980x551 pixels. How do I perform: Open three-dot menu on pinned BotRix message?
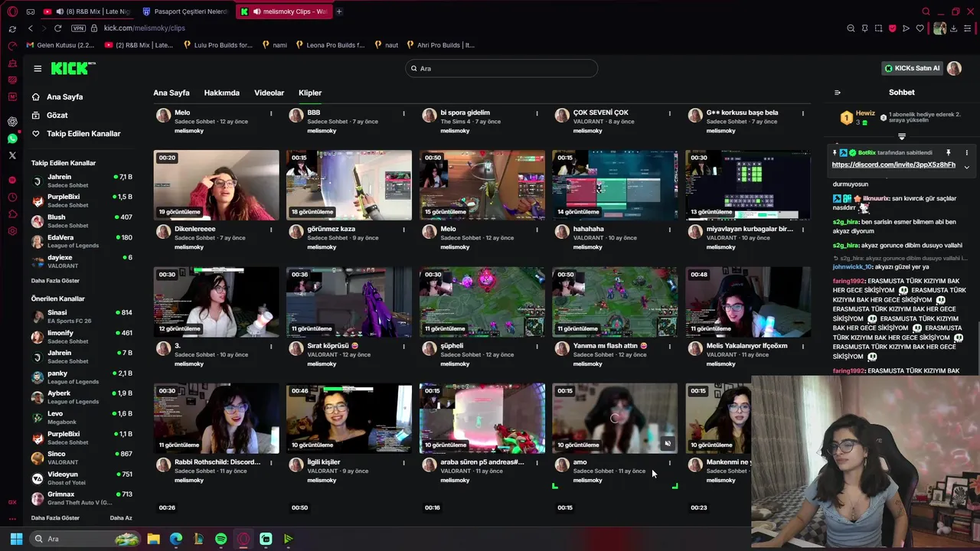[966, 152]
